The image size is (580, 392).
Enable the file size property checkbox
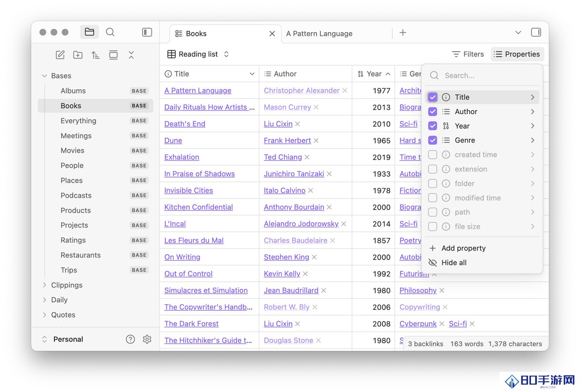point(433,227)
